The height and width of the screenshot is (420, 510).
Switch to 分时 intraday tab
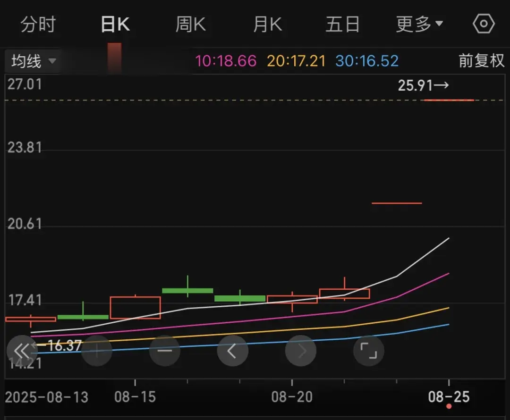[38, 25]
